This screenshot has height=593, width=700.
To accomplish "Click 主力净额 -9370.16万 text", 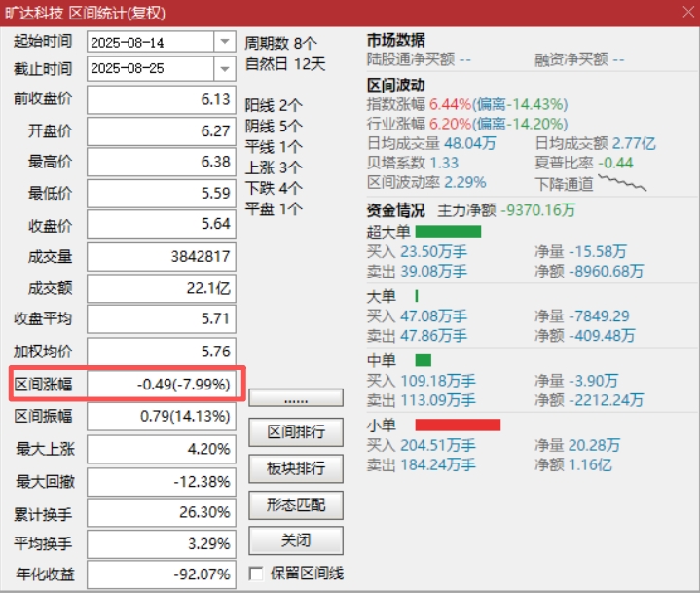I will [x=506, y=210].
